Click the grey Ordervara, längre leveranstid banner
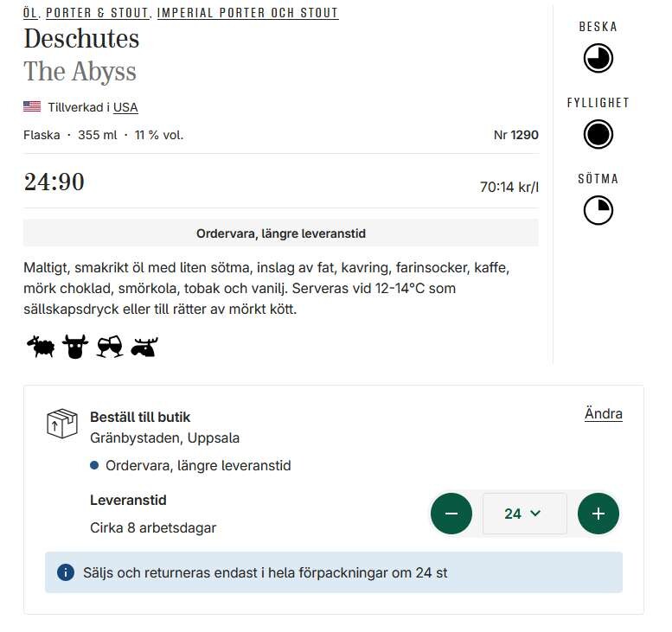Screen dimensions: 672x632 click(280, 233)
